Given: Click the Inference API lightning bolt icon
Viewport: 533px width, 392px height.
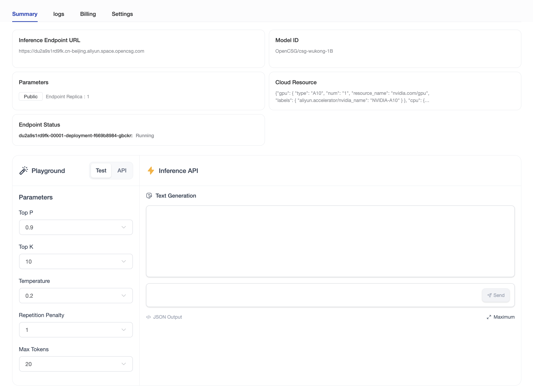Looking at the screenshot, I should pos(151,171).
